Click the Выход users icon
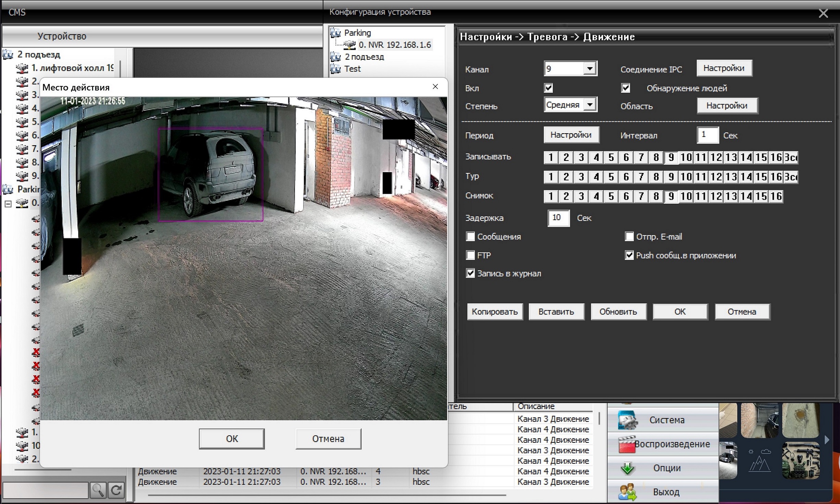Viewport: 840px width, 504px height. (x=627, y=492)
